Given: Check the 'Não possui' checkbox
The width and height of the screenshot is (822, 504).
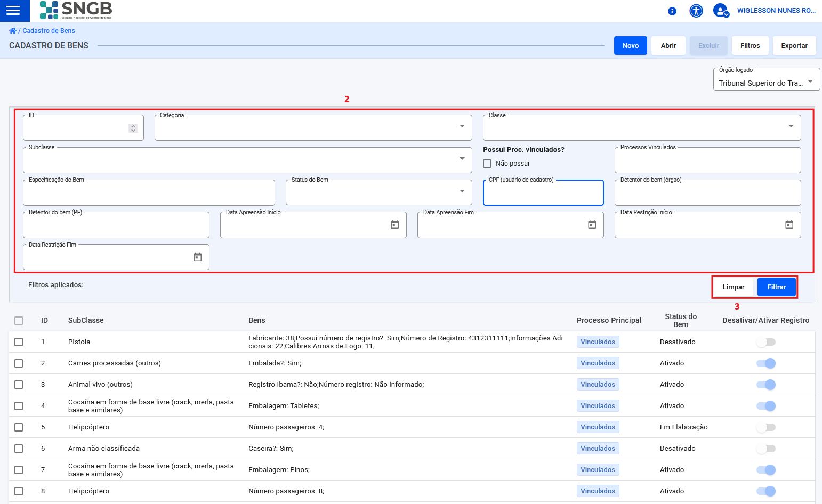Looking at the screenshot, I should (x=487, y=164).
